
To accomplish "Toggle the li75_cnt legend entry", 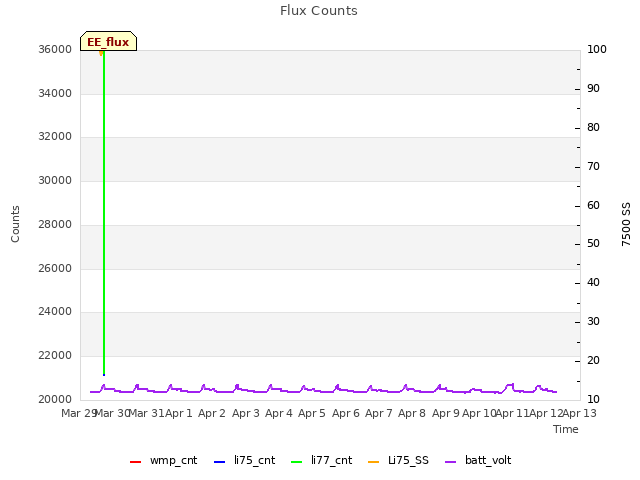I will pos(244,460).
